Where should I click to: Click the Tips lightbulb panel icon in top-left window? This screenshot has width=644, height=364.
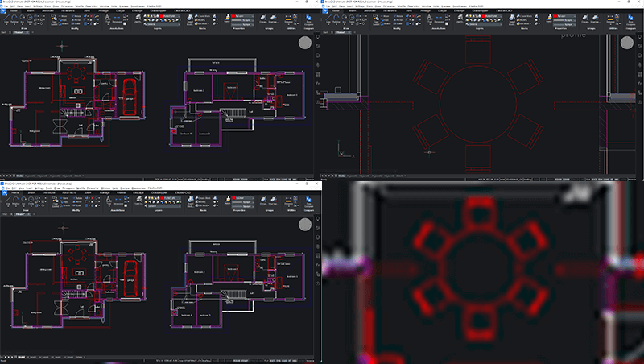317,37
